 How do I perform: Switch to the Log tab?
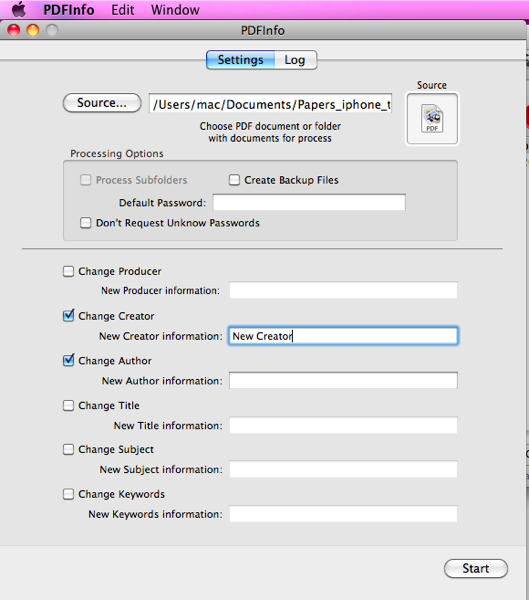pyautogui.click(x=296, y=60)
